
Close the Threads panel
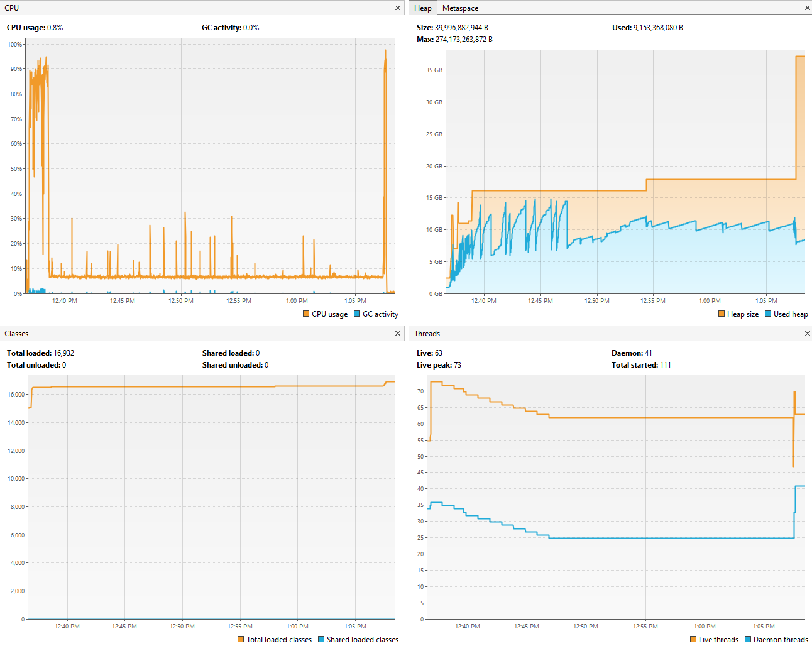pos(807,333)
